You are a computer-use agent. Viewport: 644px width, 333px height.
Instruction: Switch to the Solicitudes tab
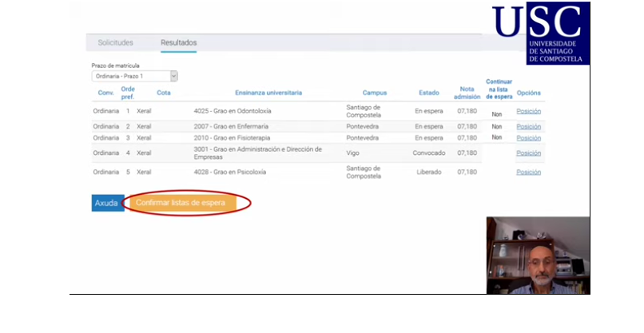[115, 42]
